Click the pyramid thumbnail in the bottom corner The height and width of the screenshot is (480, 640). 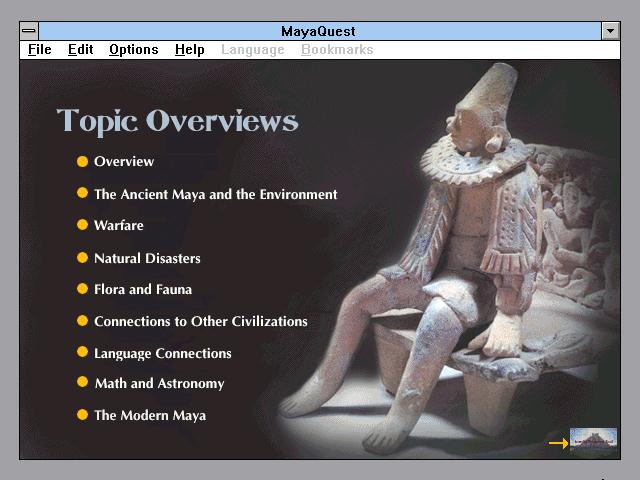click(593, 441)
